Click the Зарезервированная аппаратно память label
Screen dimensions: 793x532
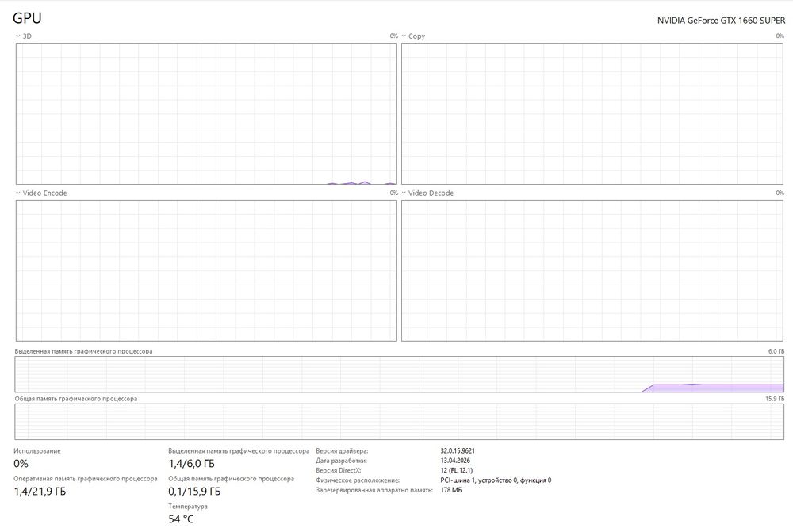pos(374,490)
